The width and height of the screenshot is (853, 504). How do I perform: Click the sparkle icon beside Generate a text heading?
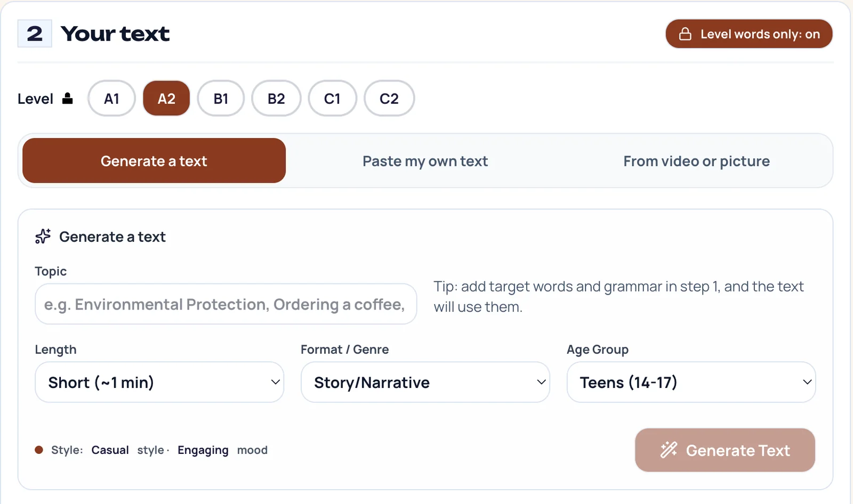click(x=43, y=236)
